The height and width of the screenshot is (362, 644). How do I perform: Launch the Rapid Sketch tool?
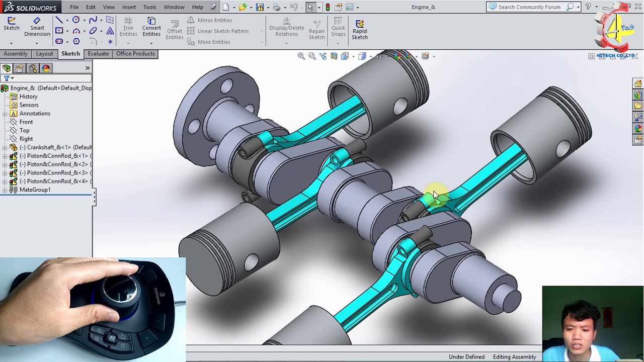(x=360, y=30)
